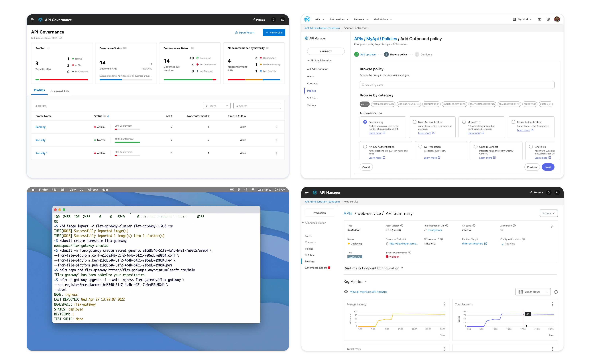Filter policies by Troubleshooting category chip
This screenshot has height=364, width=590.
point(383,104)
